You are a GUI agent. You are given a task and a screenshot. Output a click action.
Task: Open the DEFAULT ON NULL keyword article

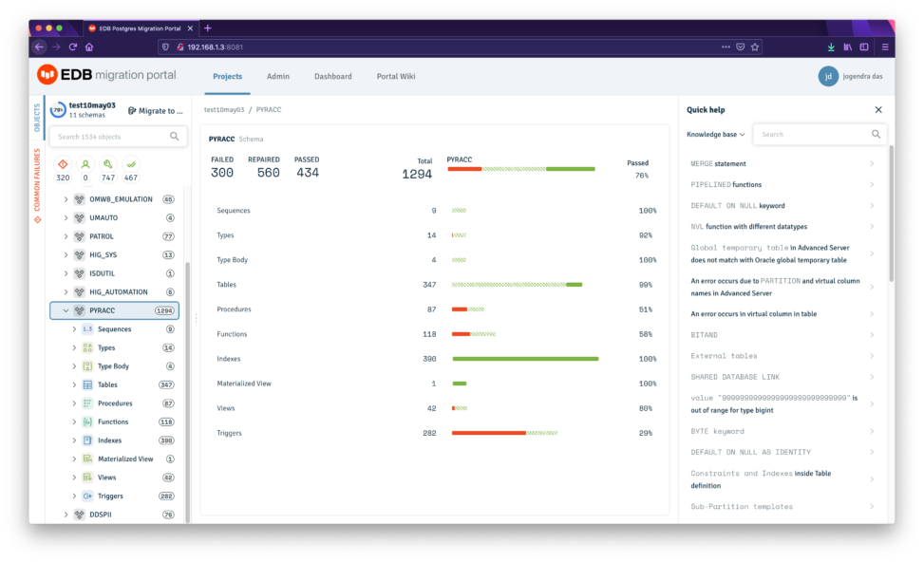tap(782, 206)
